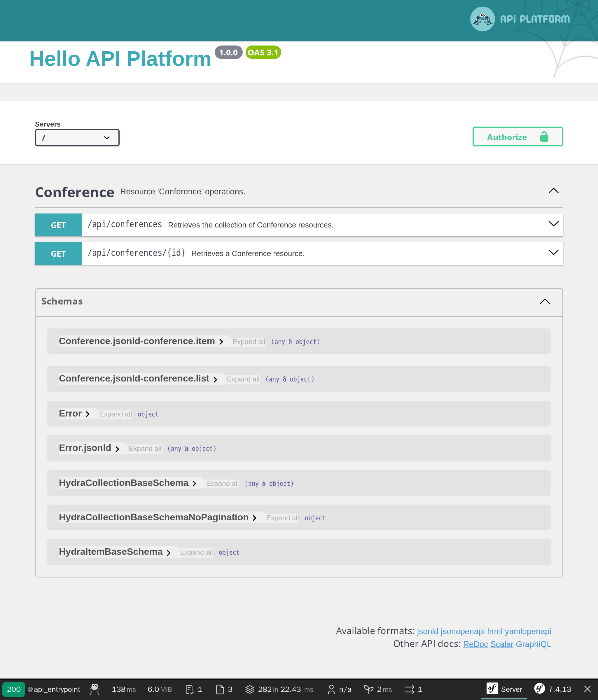
Task: Click the Hello API Platform title
Action: (120, 59)
